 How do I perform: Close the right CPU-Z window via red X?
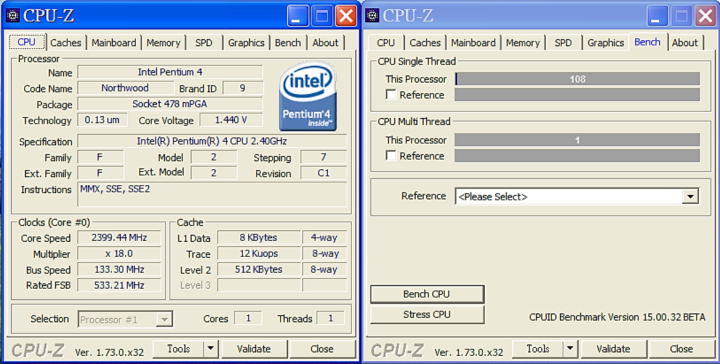tap(705, 16)
